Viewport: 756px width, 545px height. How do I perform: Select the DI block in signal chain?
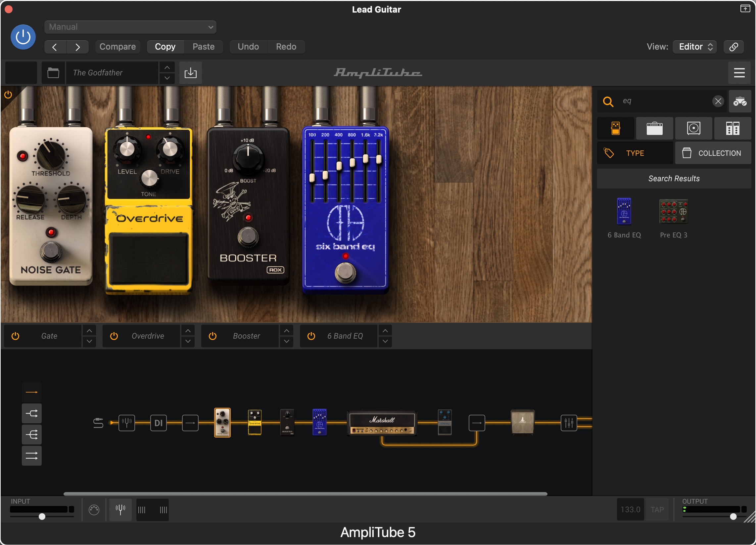(159, 423)
